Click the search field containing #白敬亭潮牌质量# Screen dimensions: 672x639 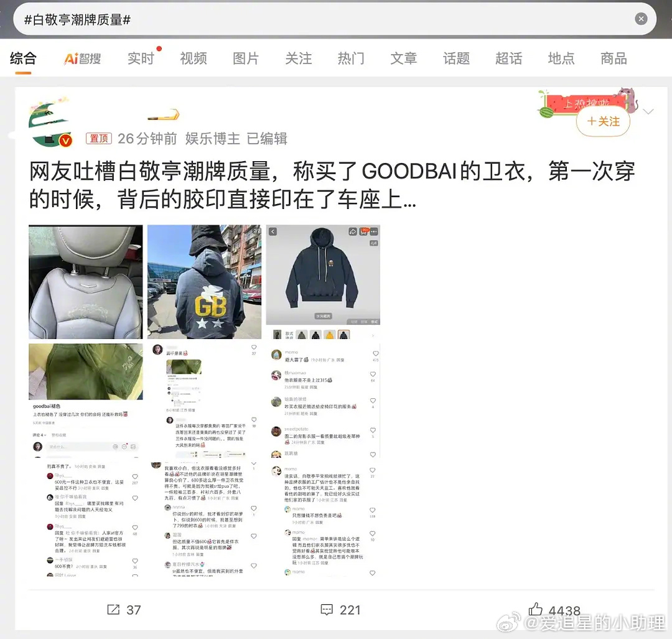coord(335,19)
